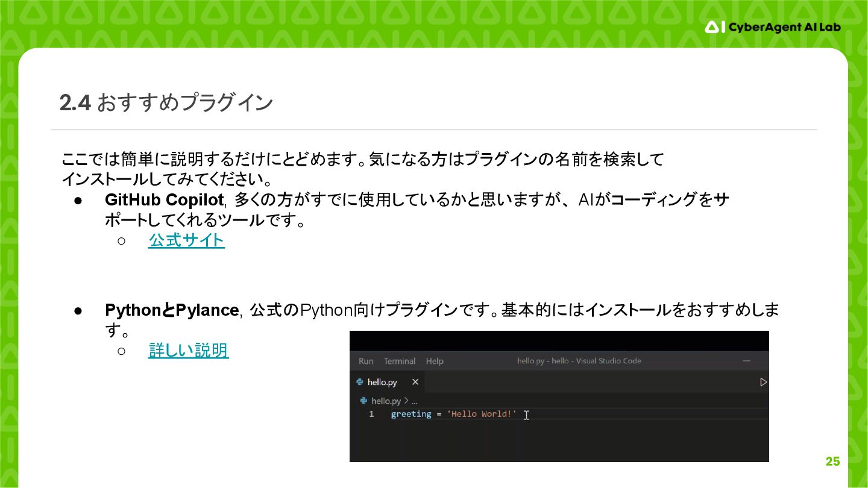Click the Python file icon on hello.py tab
Image resolution: width=868 pixels, height=488 pixels.
pos(360,382)
